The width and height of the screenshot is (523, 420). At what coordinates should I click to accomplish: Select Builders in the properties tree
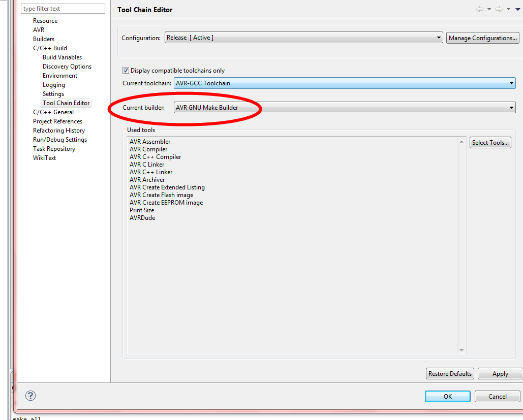pos(44,39)
